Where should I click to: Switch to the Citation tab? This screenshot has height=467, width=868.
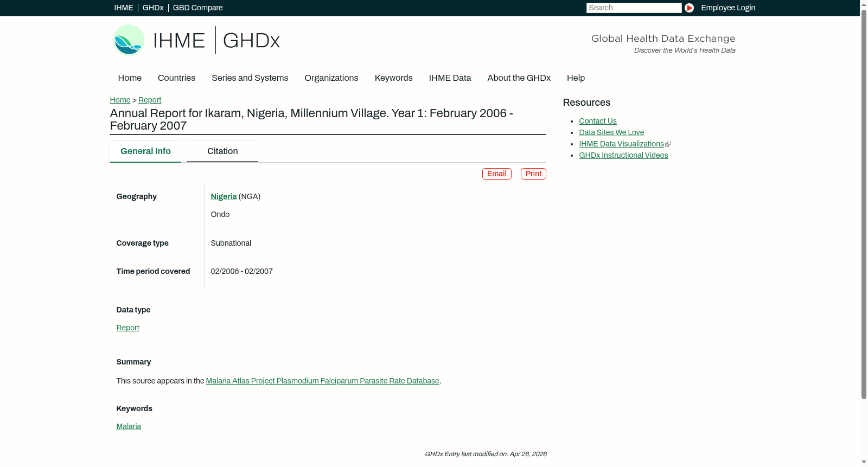pos(222,151)
